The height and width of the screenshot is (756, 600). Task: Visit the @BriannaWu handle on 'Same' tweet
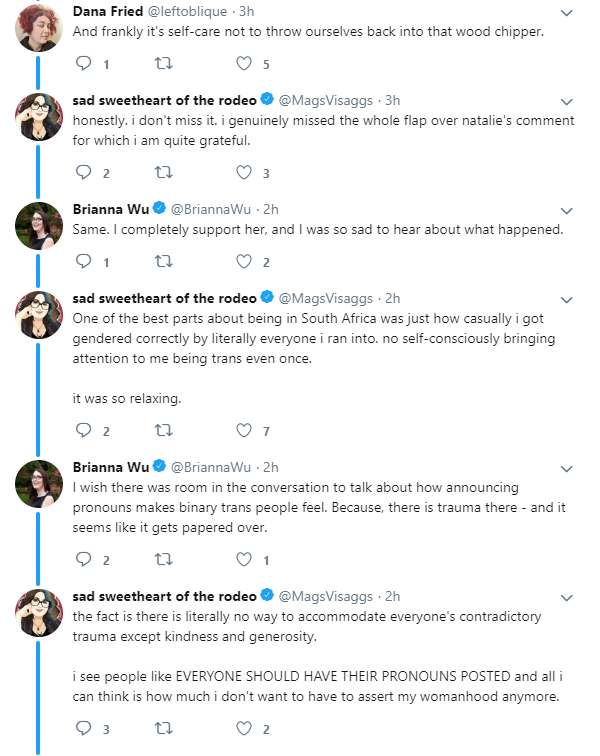(x=211, y=209)
